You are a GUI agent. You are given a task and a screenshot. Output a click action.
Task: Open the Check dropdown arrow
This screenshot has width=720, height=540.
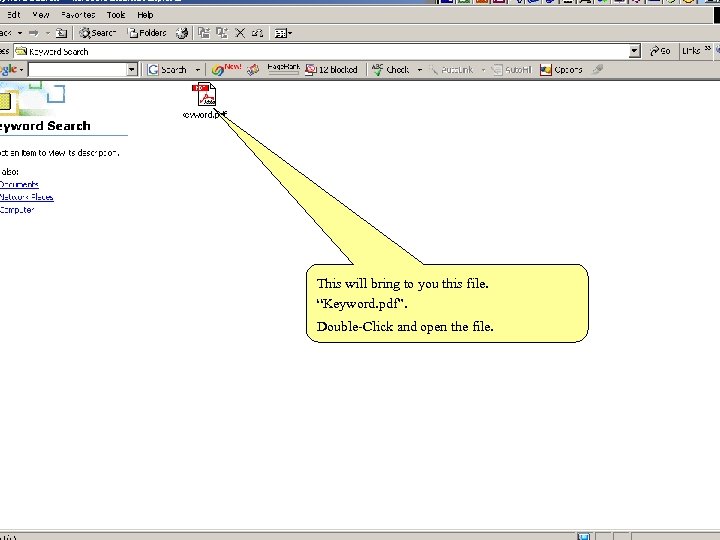coord(420,70)
